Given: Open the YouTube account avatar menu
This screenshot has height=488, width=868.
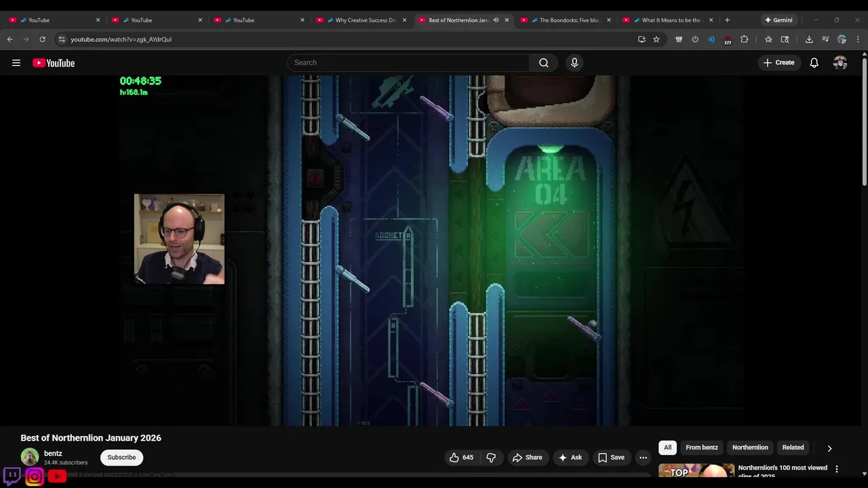Looking at the screenshot, I should tap(840, 63).
